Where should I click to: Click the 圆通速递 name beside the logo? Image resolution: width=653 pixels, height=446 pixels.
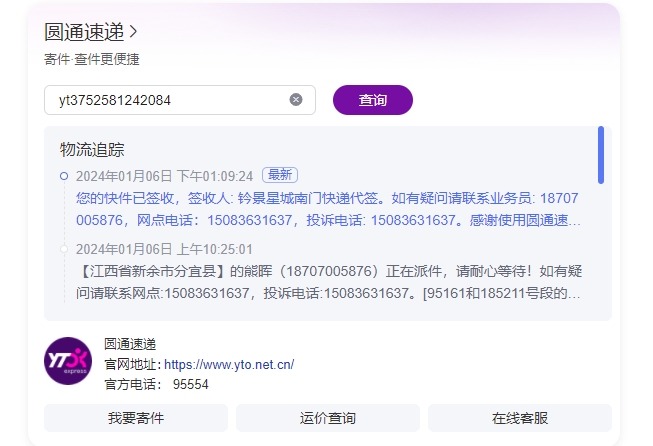[x=130, y=344]
